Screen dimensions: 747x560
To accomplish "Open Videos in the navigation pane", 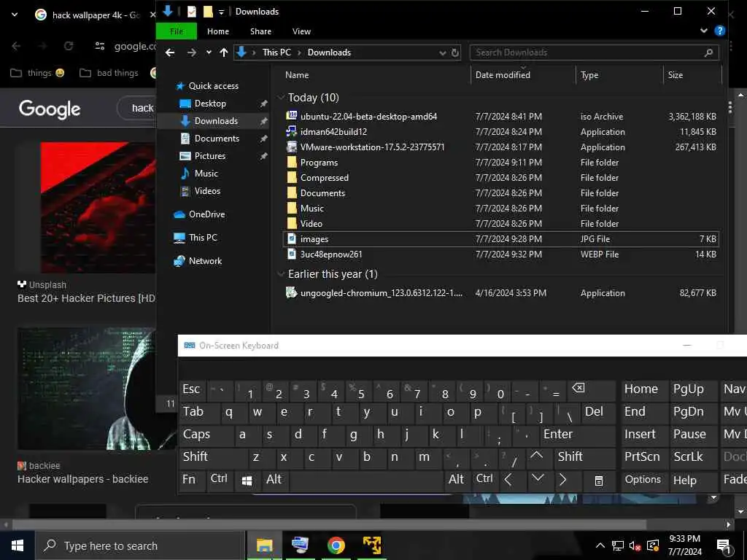I will click(x=207, y=191).
